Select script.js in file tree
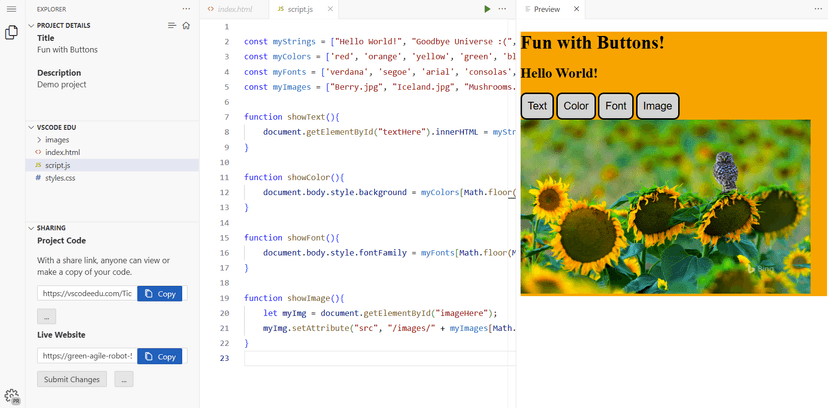The image size is (828, 408). [x=112, y=165]
